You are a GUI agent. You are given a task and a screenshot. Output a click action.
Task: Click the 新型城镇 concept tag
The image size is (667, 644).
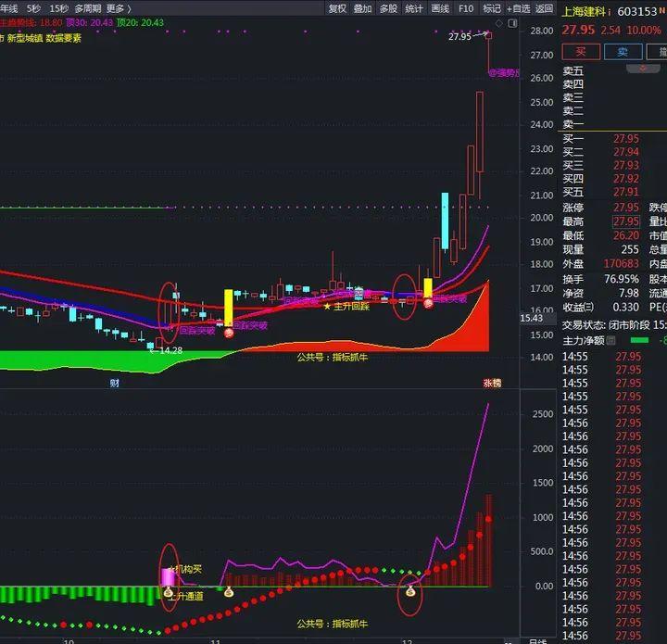[x=25, y=38]
